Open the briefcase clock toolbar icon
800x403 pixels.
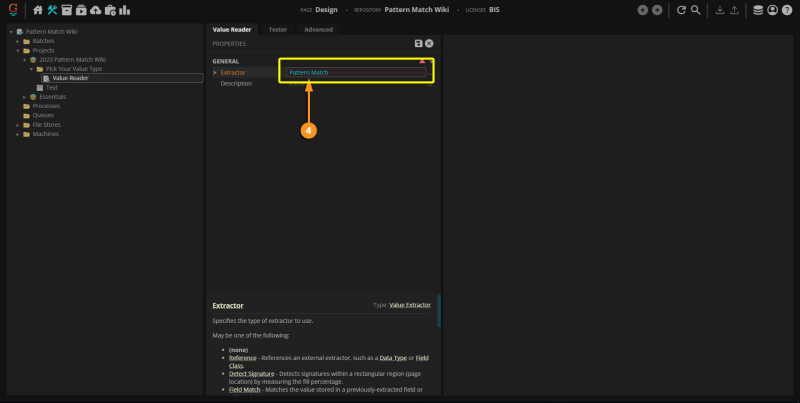coord(110,10)
